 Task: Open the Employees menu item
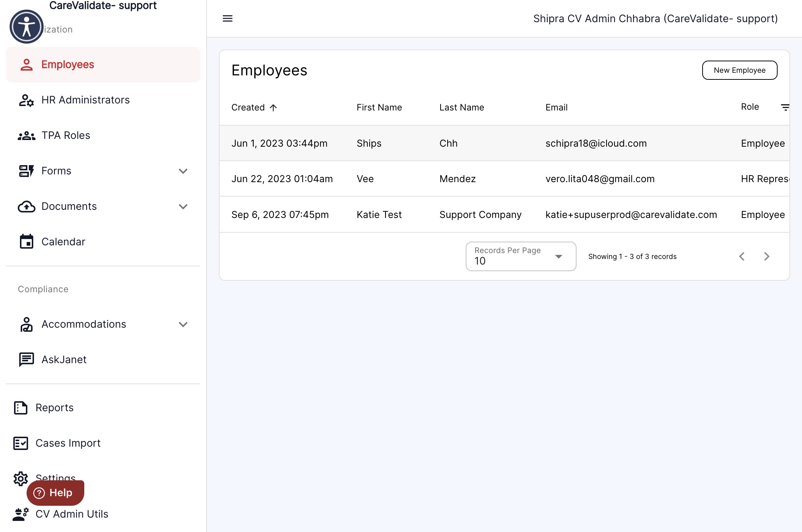click(103, 65)
